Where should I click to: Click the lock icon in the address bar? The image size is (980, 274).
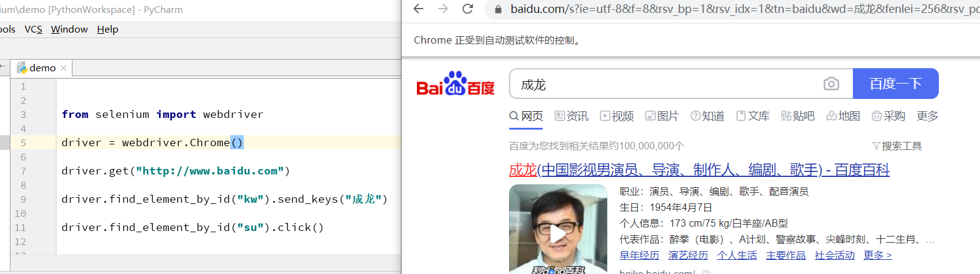498,9
